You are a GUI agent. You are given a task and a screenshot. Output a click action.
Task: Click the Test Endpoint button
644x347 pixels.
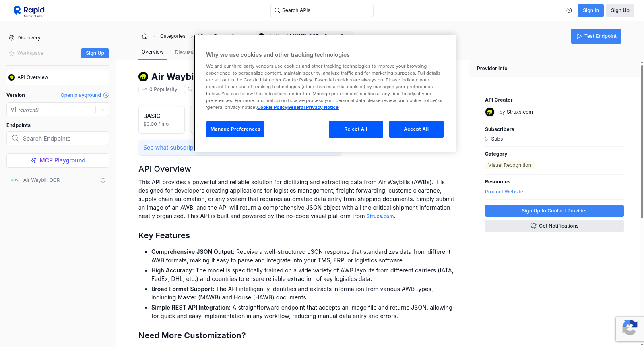596,36
